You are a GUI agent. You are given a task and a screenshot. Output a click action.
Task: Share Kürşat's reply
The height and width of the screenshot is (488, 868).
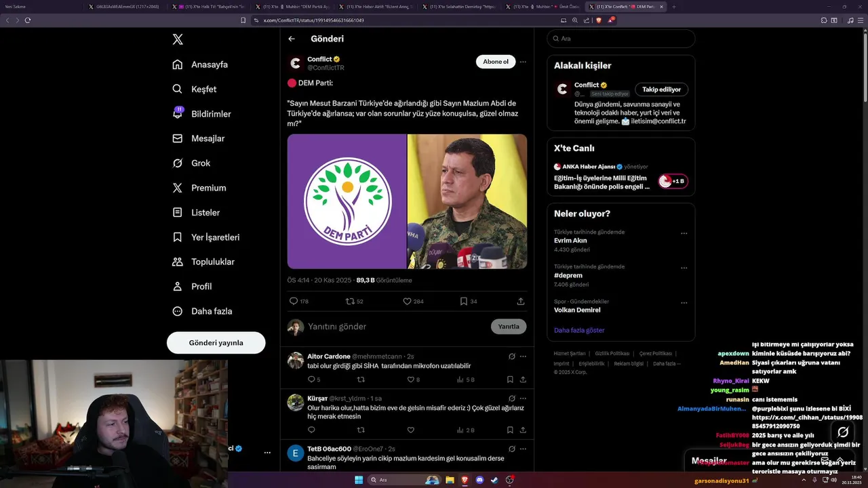pos(523,430)
